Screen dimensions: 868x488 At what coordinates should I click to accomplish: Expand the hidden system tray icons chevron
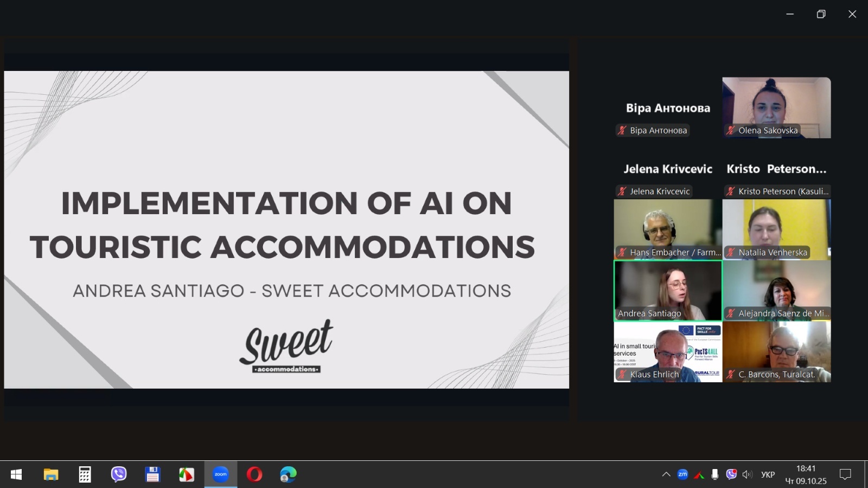coord(666,474)
